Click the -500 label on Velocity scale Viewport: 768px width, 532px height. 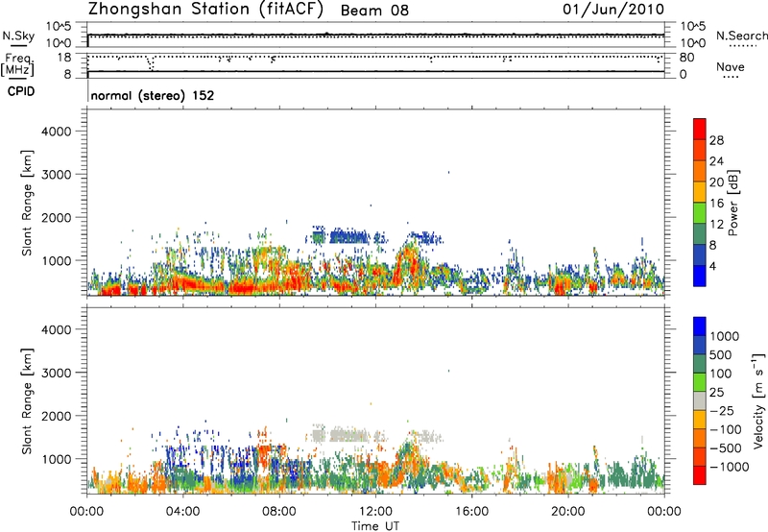click(726, 447)
